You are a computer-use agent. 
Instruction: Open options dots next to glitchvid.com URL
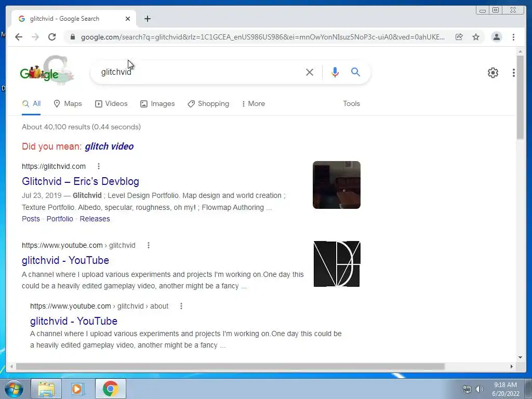pos(98,166)
